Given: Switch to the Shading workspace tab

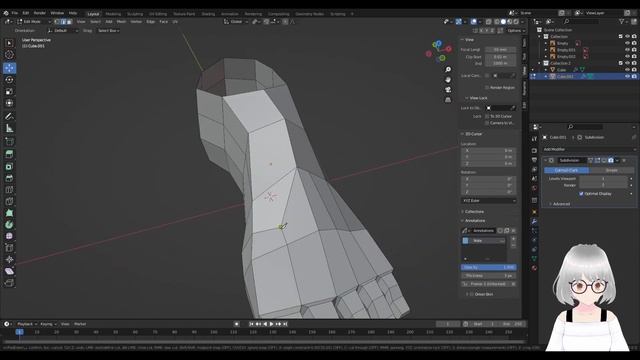Looking at the screenshot, I should click(208, 14).
